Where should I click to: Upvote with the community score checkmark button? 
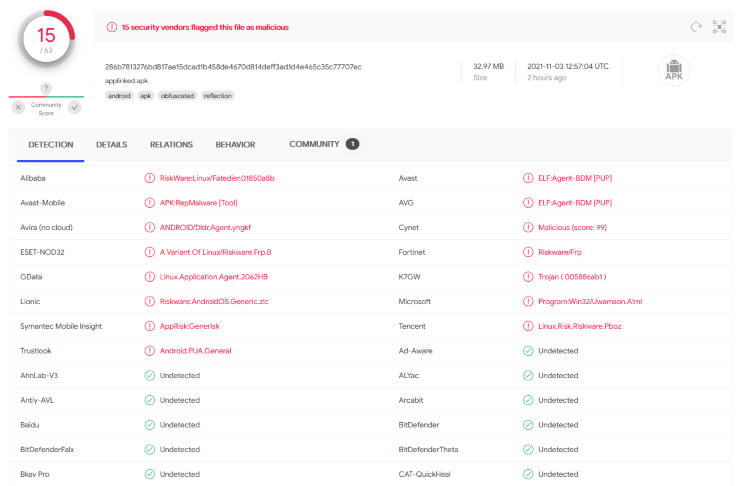click(74, 107)
